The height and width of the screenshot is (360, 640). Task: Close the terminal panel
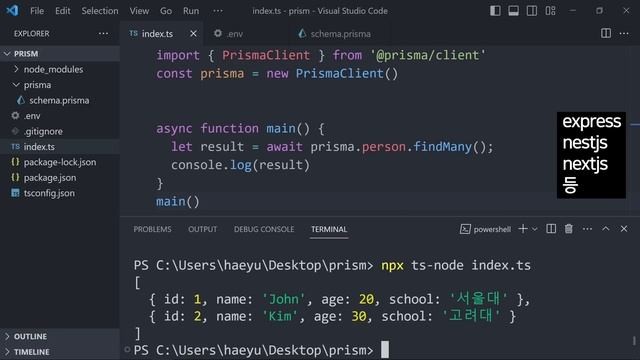pyautogui.click(x=624, y=229)
